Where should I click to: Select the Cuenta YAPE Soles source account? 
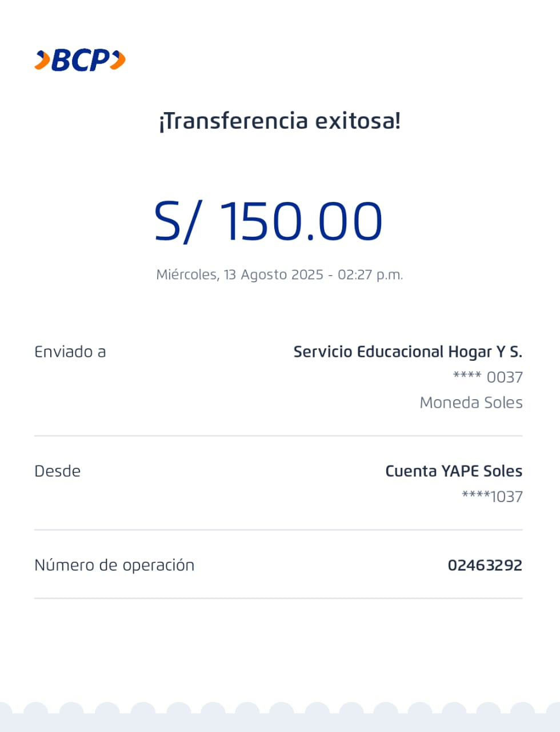click(454, 471)
